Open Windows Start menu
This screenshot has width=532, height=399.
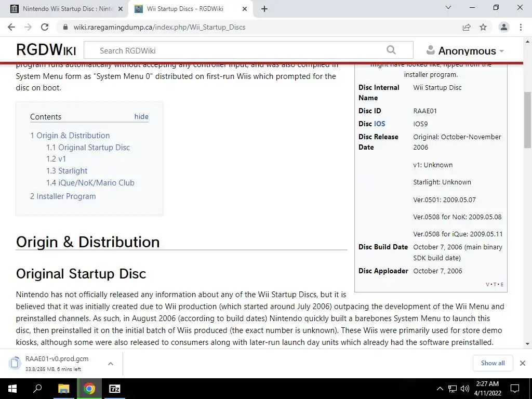click(12, 389)
